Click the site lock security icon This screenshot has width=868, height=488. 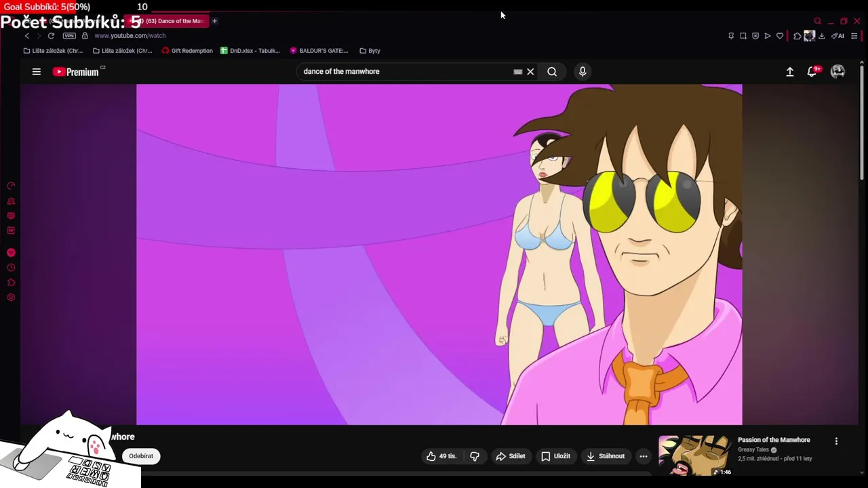click(85, 35)
